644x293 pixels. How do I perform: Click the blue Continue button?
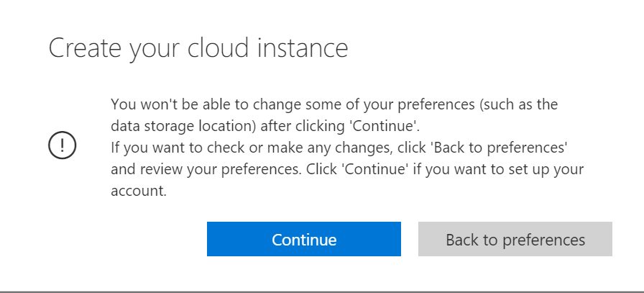[x=303, y=239]
